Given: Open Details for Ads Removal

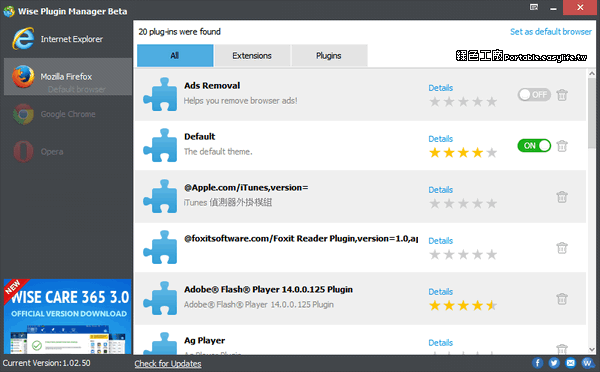Looking at the screenshot, I should 440,88.
